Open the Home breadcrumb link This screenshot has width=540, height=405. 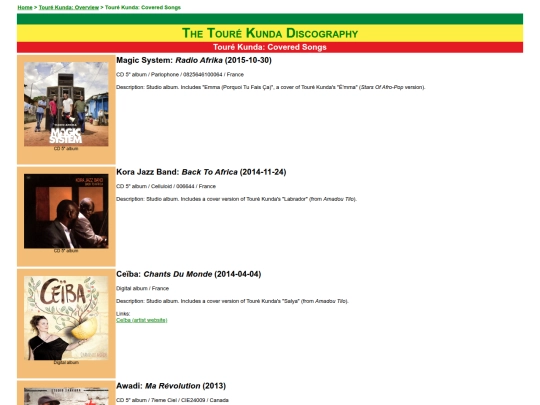(x=25, y=7)
